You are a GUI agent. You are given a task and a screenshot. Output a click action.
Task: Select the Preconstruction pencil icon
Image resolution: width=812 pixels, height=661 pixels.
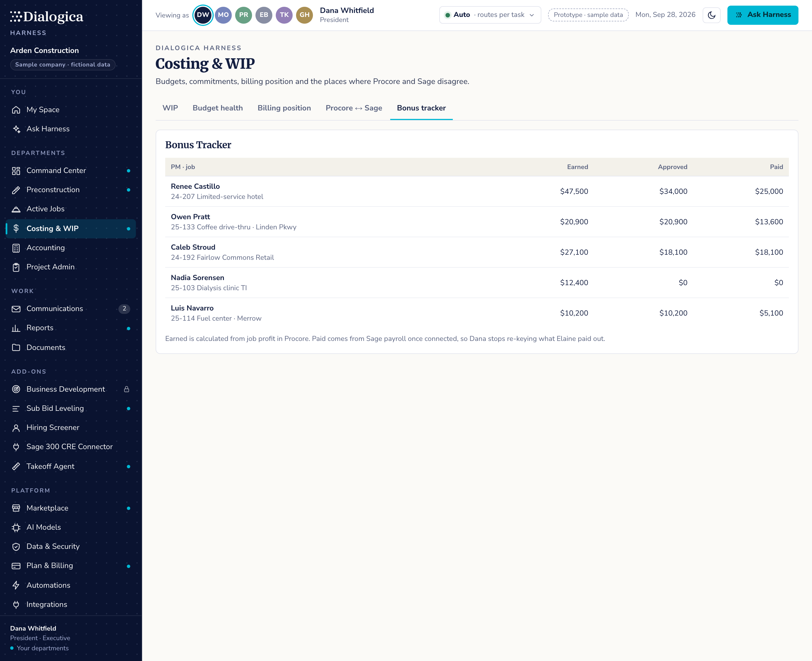16,190
